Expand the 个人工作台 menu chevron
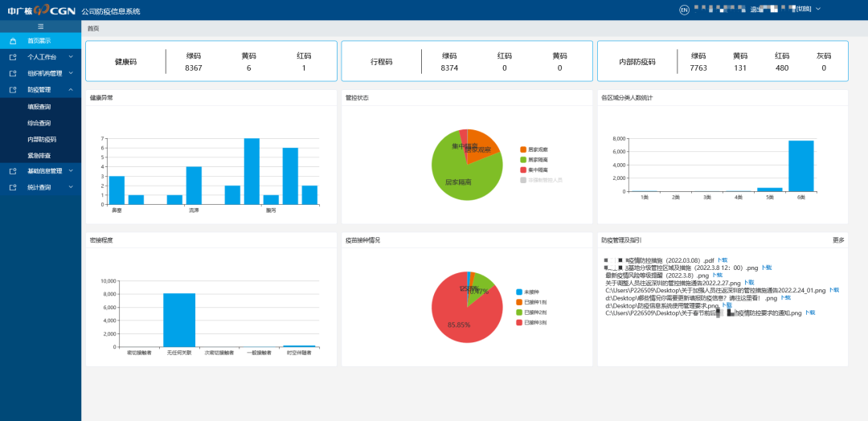Viewport: 868px width, 421px height. 71,57
